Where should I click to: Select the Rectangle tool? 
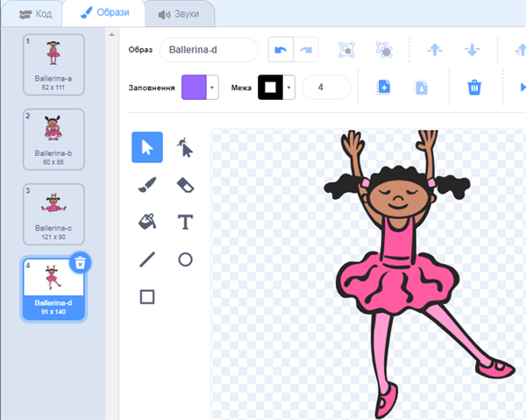click(147, 296)
